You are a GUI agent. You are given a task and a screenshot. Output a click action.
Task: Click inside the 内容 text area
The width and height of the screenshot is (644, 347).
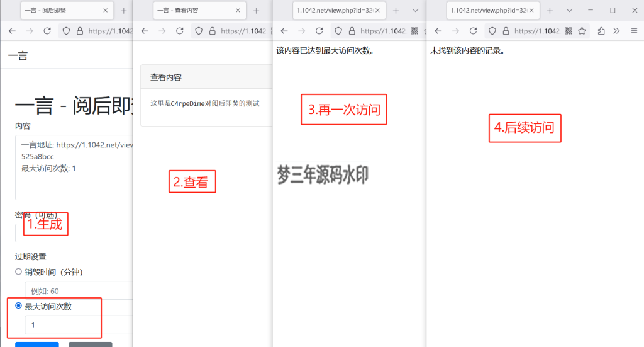tap(74, 168)
